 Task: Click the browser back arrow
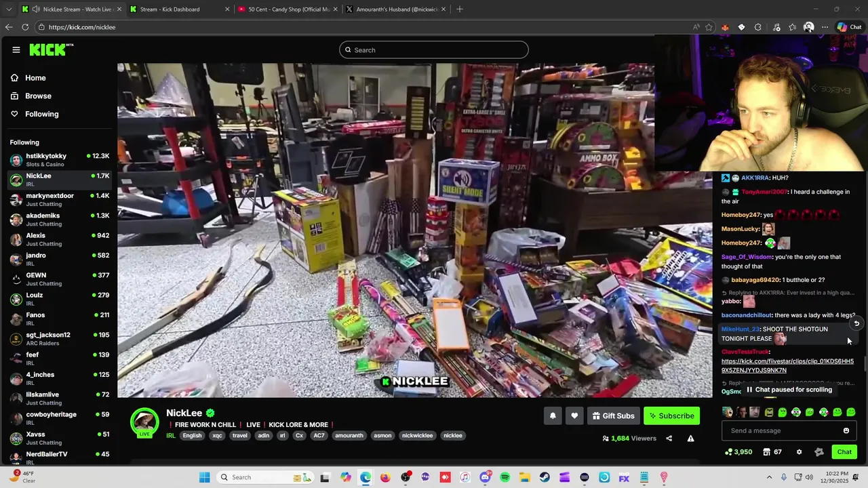click(x=8, y=27)
